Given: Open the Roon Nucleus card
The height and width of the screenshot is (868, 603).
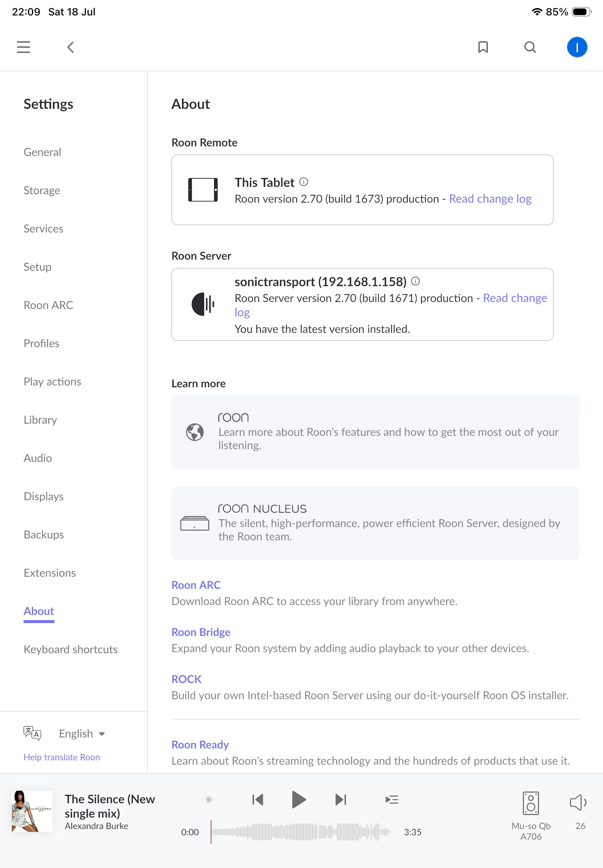Looking at the screenshot, I should coord(375,523).
